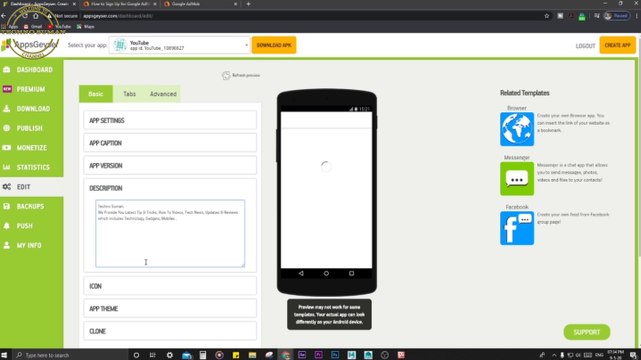Tap the phone preview recents button
The height and width of the screenshot is (360, 641).
(352, 273)
